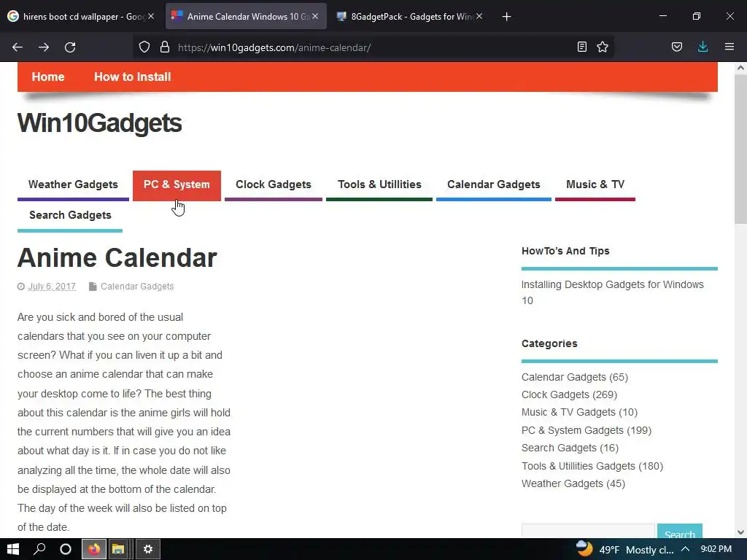Viewport: 747px width, 560px height.
Task: Bookmark this page with the star icon
Action: point(603,47)
